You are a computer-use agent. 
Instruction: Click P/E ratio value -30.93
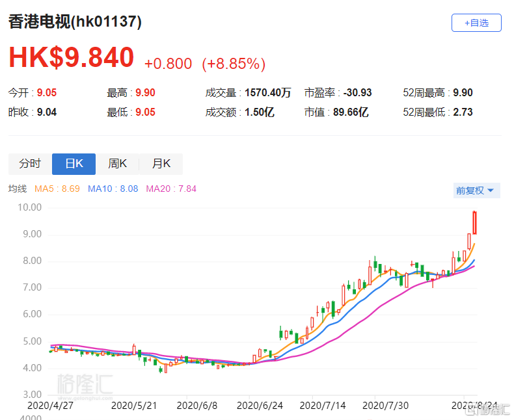coord(357,93)
